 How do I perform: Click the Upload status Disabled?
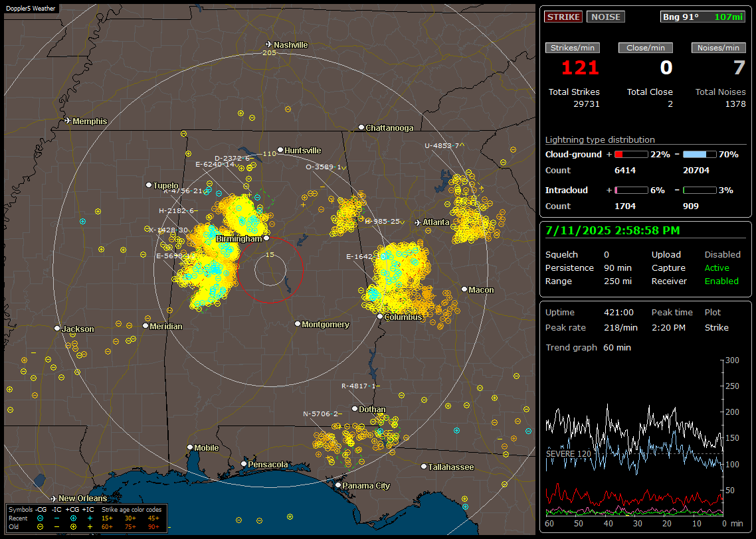coord(722,255)
